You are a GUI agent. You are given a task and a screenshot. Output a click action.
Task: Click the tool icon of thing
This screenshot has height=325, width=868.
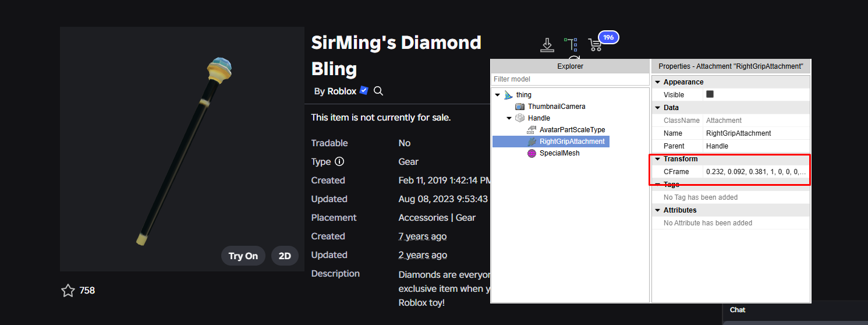tap(508, 94)
